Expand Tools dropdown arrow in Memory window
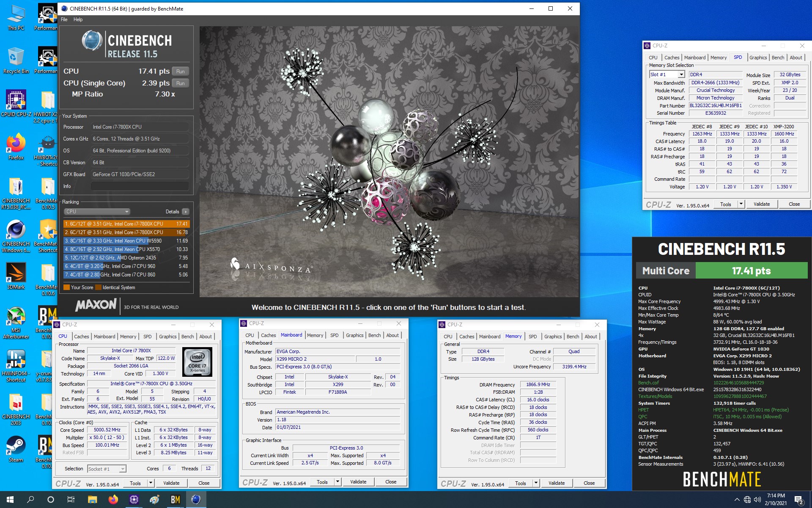Image resolution: width=812 pixels, height=508 pixels. [536, 483]
